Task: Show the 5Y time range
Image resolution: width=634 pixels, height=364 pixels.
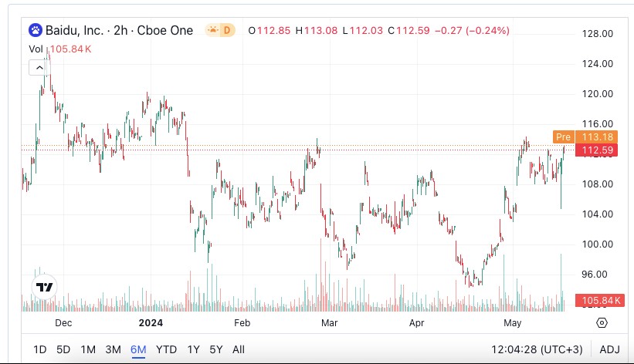Action: point(216,349)
